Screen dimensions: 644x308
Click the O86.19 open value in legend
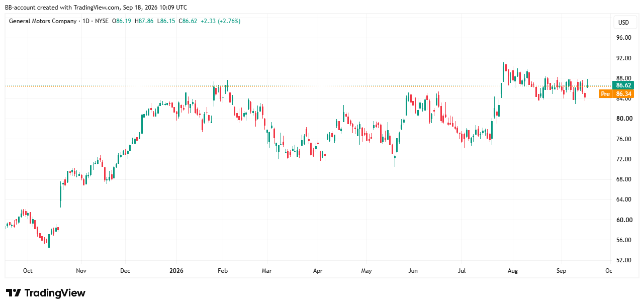pyautogui.click(x=122, y=21)
